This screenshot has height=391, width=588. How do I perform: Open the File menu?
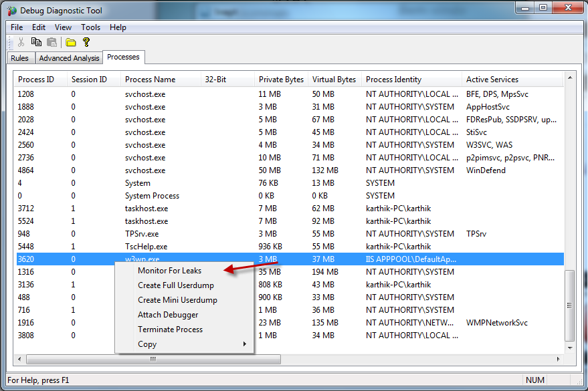(x=17, y=27)
